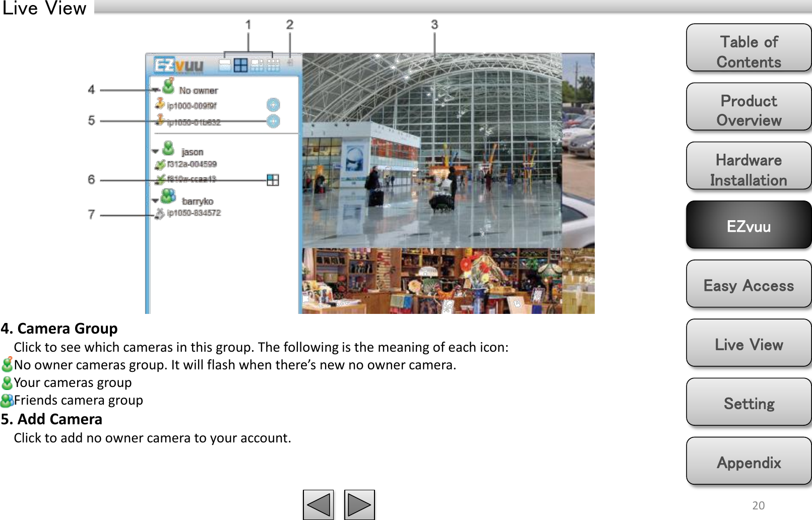
Task: Add camera ip1050-01b832 with plus icon
Action: (273, 121)
